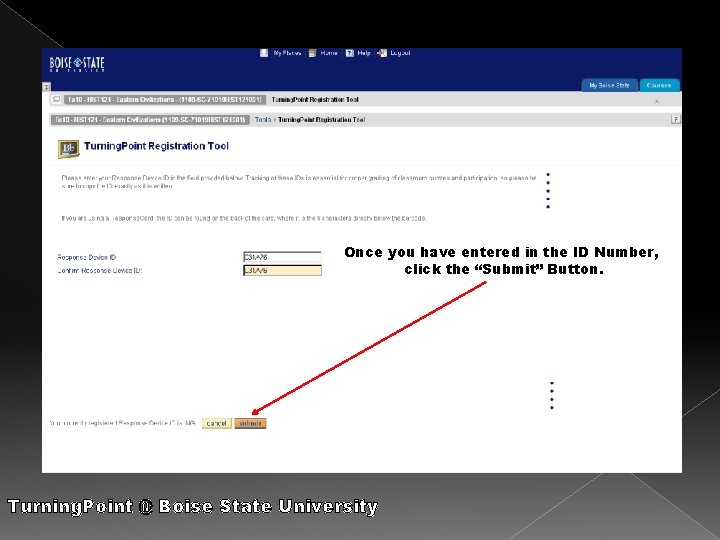The height and width of the screenshot is (540, 720).
Task: Open HIST 121 Eastern Civilizations course tab
Action: pyautogui.click(x=165, y=99)
